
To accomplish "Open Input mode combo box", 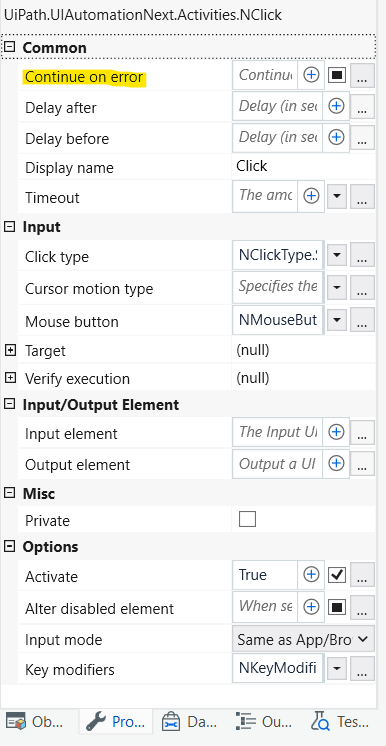I will [303, 639].
